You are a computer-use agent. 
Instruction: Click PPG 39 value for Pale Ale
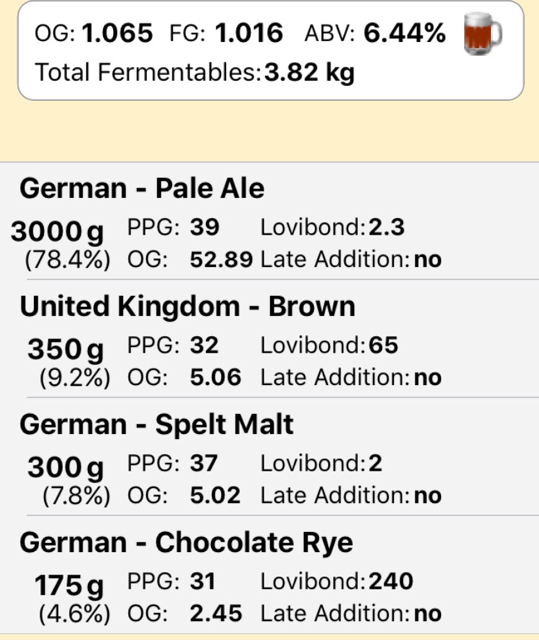coord(204,227)
